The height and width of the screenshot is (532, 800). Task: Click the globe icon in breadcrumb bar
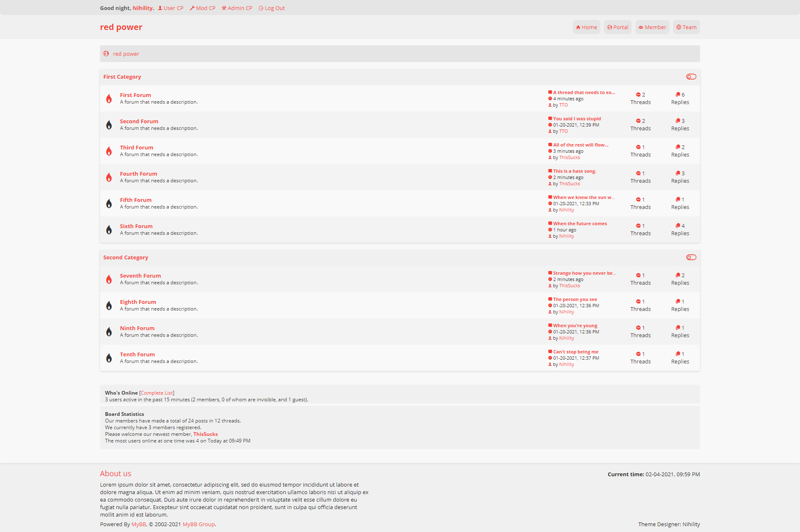point(106,54)
